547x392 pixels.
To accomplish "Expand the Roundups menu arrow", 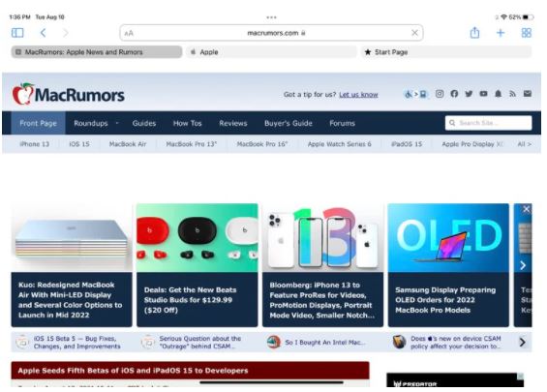I will [117, 123].
